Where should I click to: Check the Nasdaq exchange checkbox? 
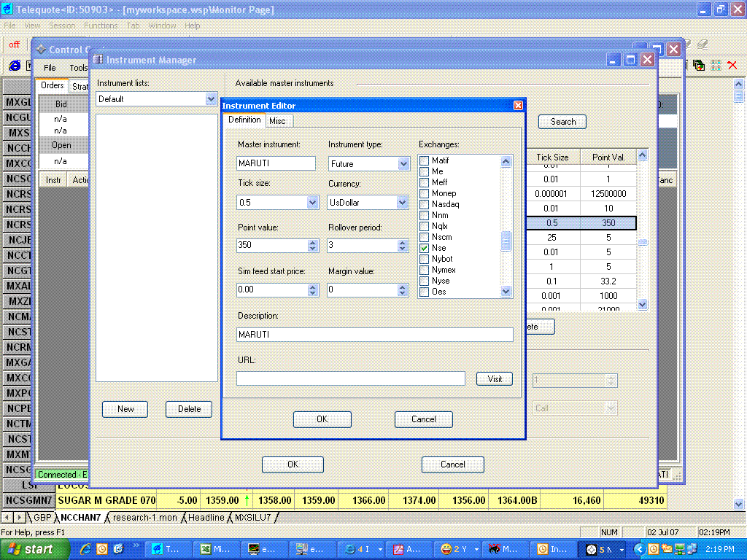[424, 204]
